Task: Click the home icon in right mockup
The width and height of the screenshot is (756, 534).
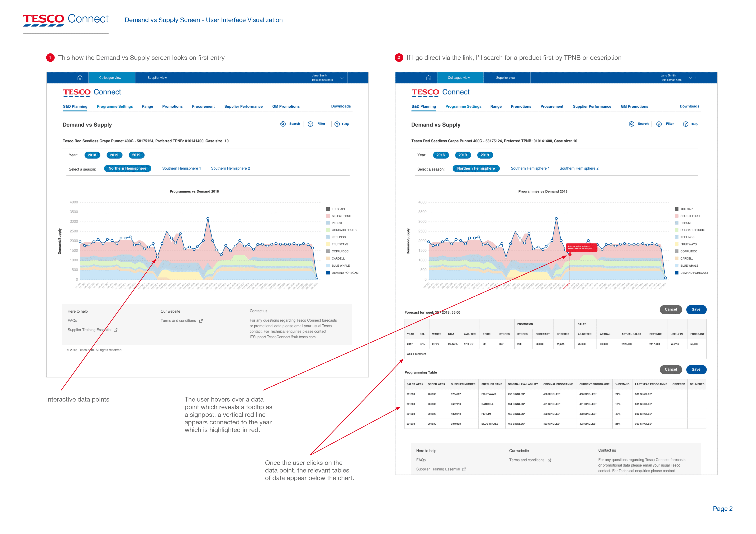Action: (x=428, y=78)
